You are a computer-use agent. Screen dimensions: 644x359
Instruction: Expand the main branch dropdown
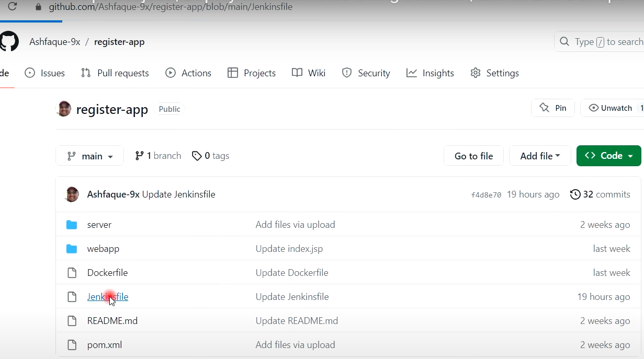[90, 156]
